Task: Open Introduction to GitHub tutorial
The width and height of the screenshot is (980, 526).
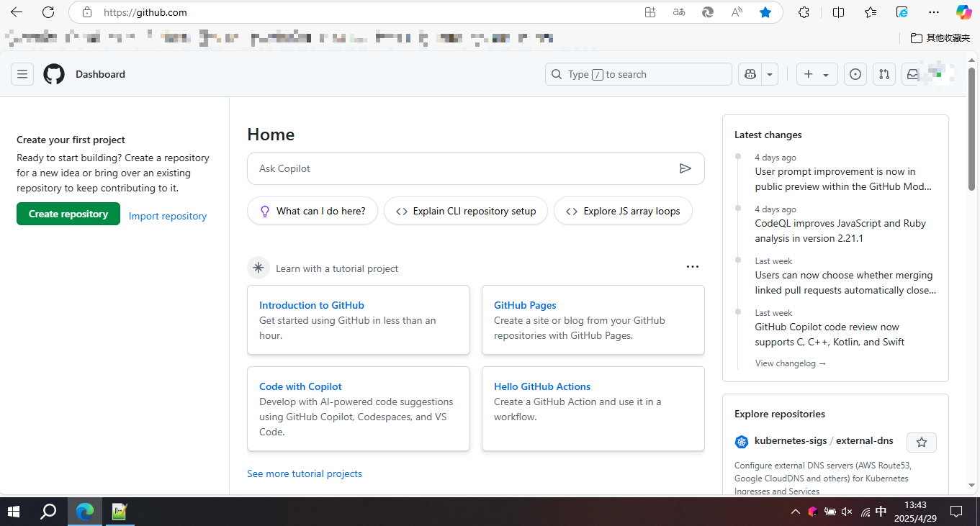Action: (x=312, y=305)
